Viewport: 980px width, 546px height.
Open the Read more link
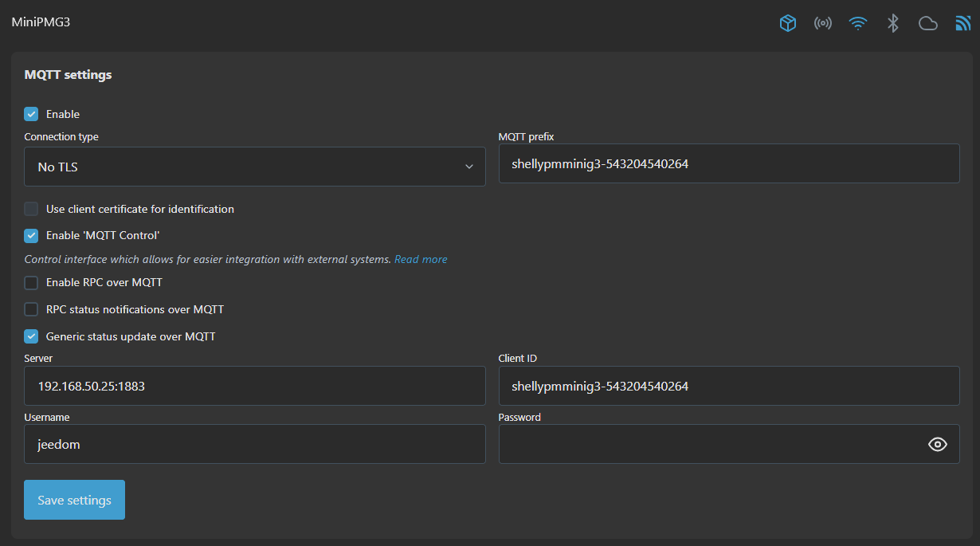[421, 259]
